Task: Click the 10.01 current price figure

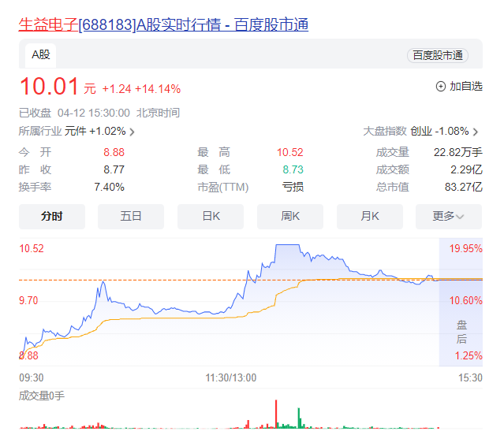Action: [x=49, y=87]
